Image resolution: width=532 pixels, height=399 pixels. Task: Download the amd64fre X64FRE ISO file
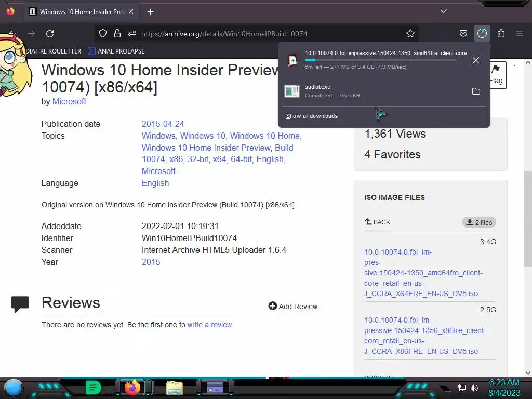point(423,273)
